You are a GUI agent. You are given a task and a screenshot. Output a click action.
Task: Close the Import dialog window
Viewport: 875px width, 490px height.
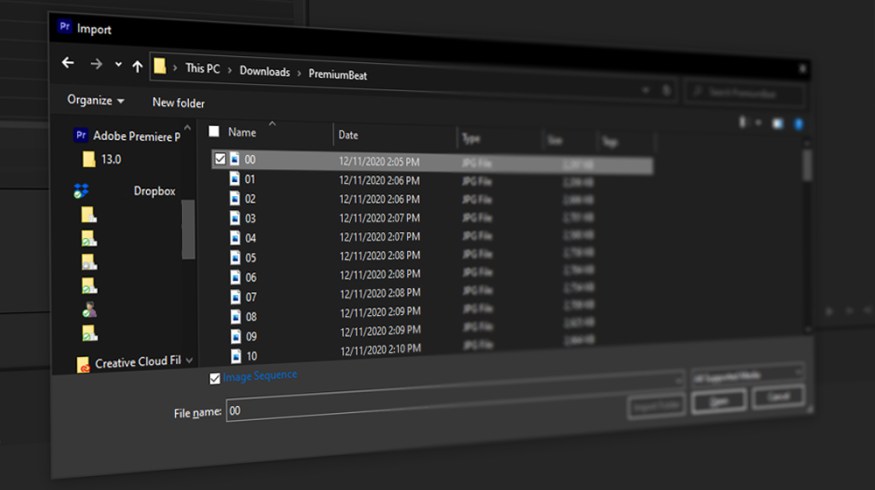(802, 69)
